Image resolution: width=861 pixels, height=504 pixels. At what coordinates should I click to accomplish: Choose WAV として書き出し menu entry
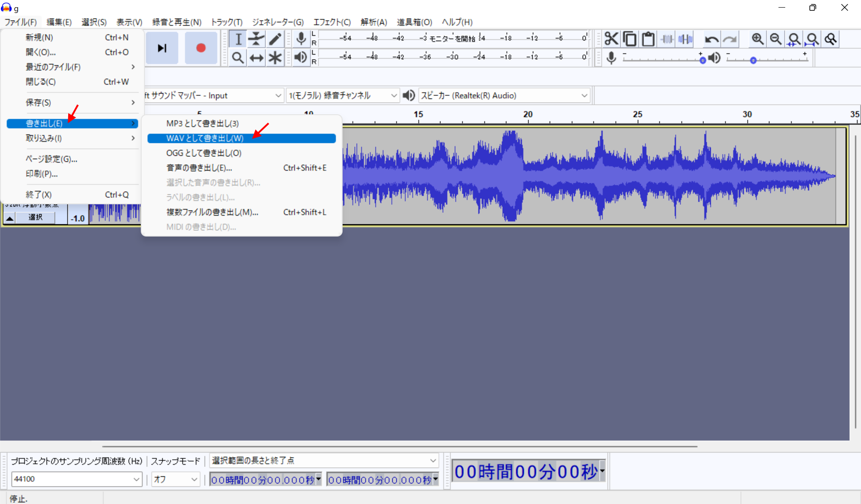[x=205, y=138]
